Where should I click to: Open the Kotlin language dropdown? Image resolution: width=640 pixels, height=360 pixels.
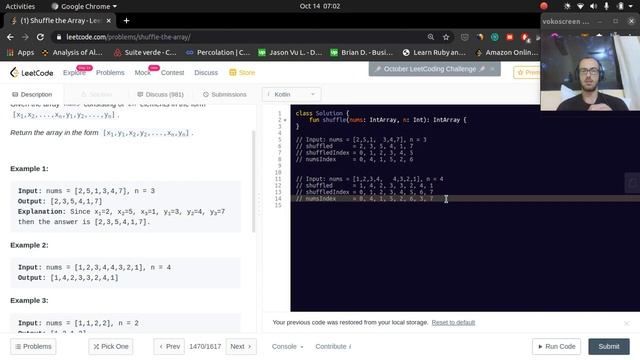pyautogui.click(x=291, y=94)
